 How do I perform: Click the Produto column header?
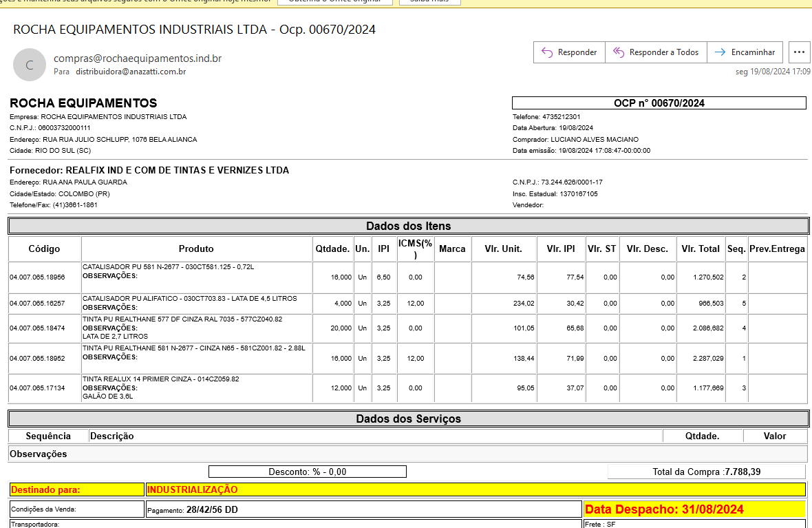click(x=196, y=249)
